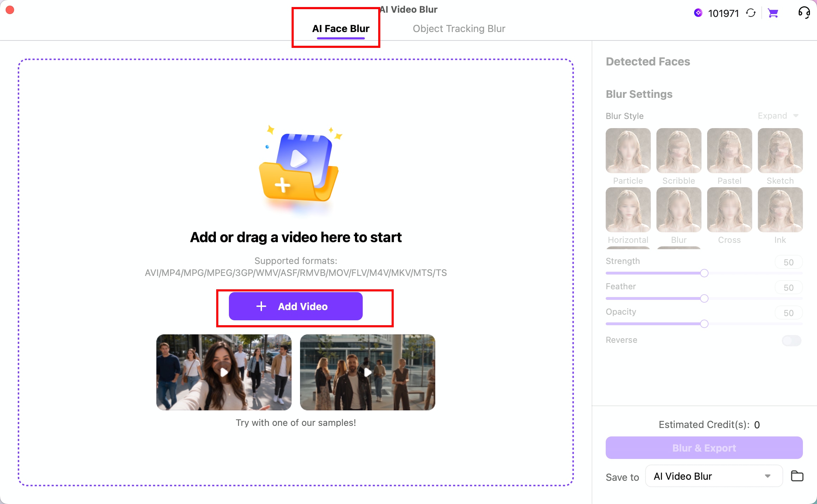This screenshot has height=504, width=817.
Task: Expand the Blur Style list
Action: (778, 116)
